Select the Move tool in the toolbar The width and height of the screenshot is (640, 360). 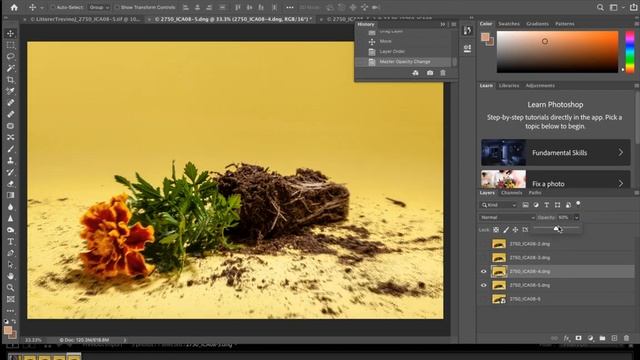click(11, 33)
